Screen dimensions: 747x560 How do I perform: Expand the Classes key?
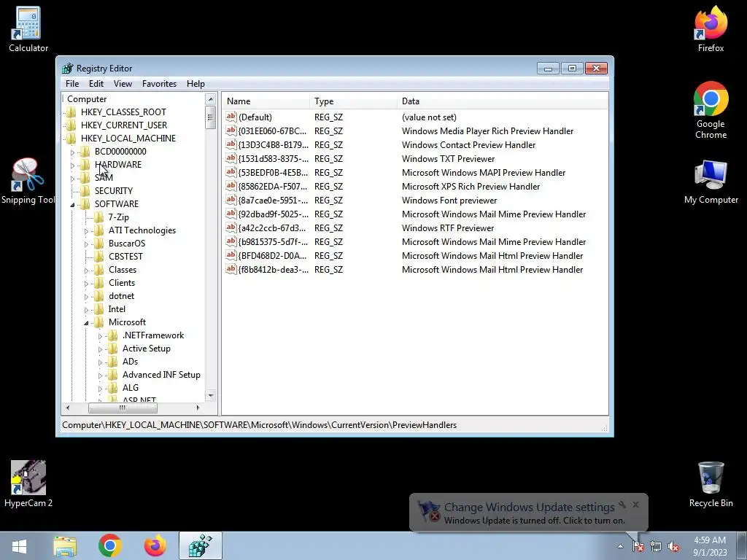pyautogui.click(x=86, y=271)
